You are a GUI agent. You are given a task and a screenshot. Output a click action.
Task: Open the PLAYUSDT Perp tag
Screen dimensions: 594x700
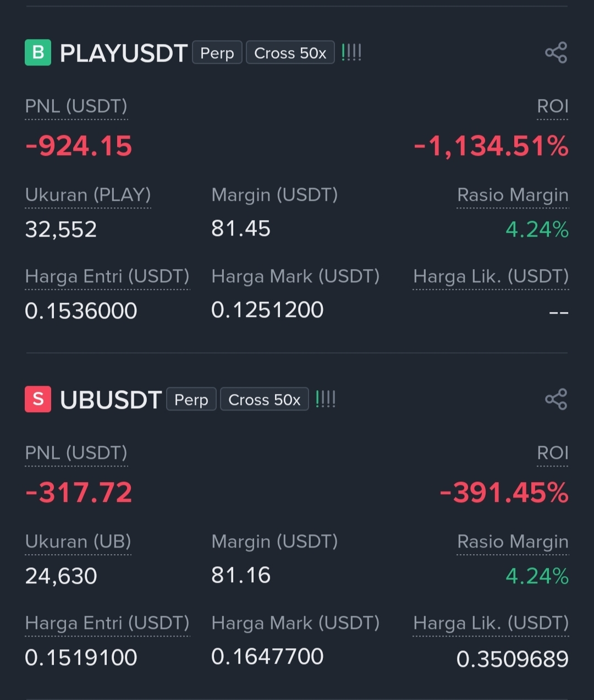coord(217,53)
